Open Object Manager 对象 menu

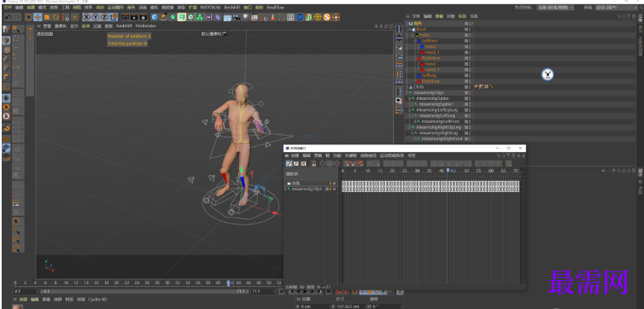coord(451,16)
